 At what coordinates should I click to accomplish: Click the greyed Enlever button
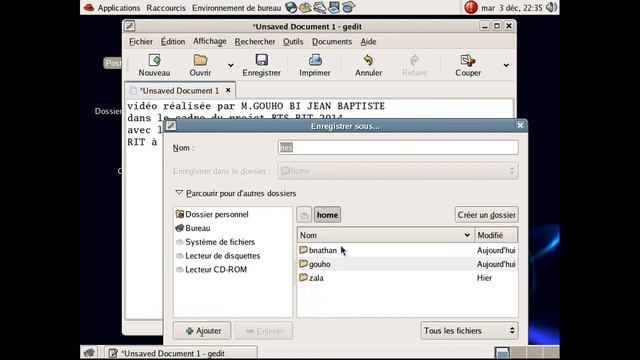click(x=264, y=331)
